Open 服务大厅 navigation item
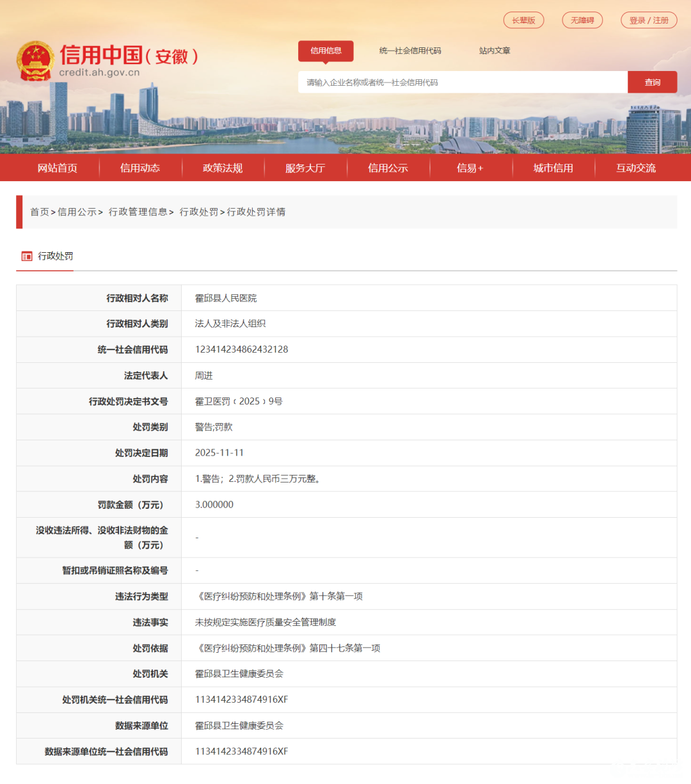 [305, 168]
